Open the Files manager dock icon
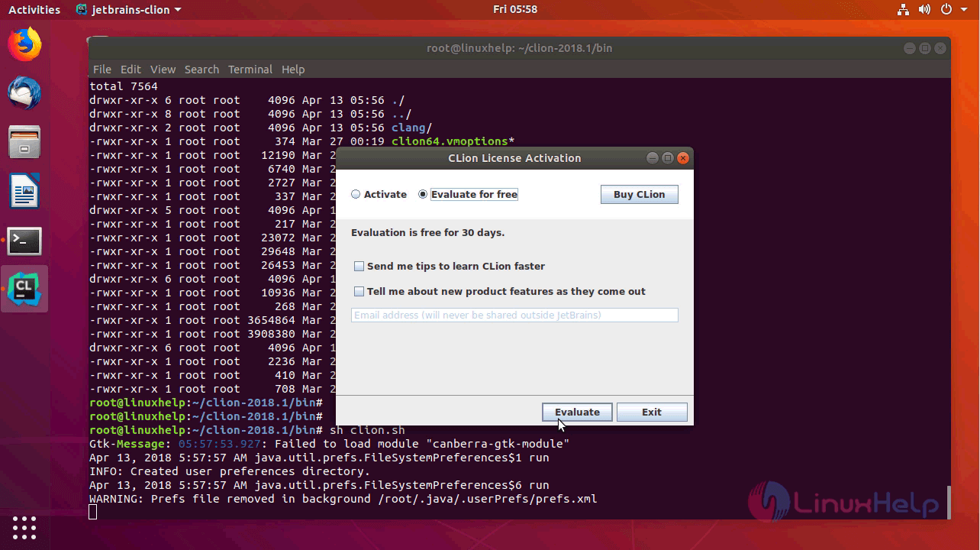This screenshot has width=980, height=550. click(24, 142)
